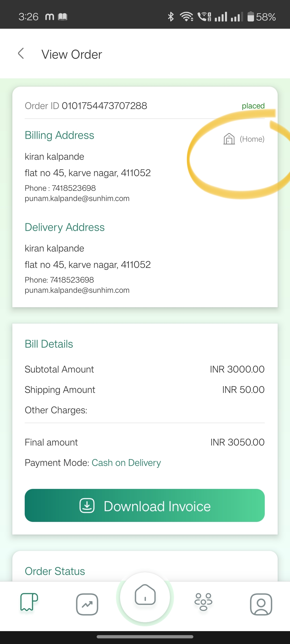Image resolution: width=290 pixels, height=644 pixels.
Task: Tap the green placed status label
Action: click(x=253, y=106)
